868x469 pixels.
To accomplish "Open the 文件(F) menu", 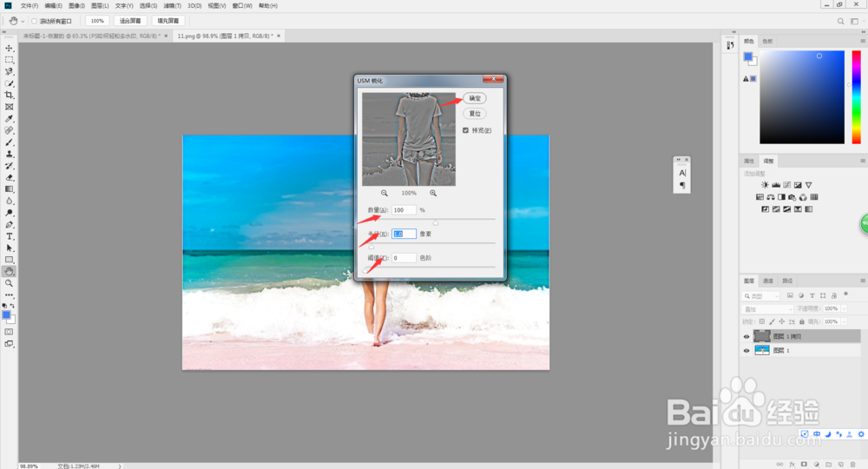I will click(30, 5).
